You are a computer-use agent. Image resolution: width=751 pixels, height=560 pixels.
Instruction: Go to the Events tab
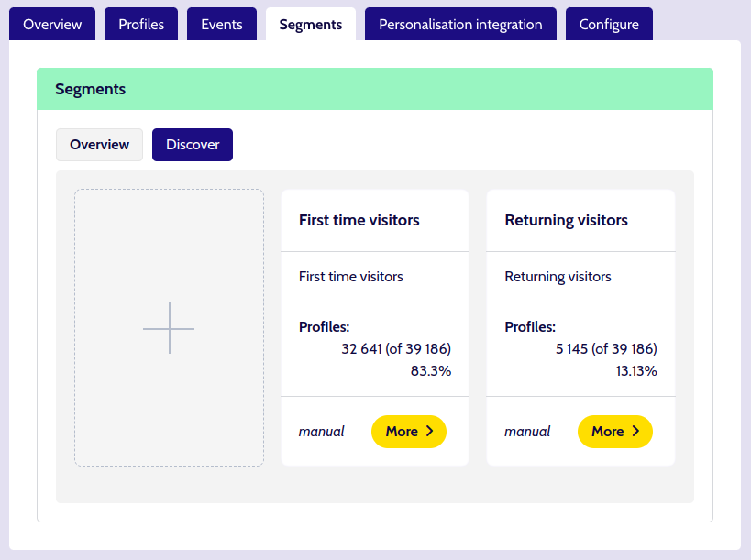(x=222, y=24)
